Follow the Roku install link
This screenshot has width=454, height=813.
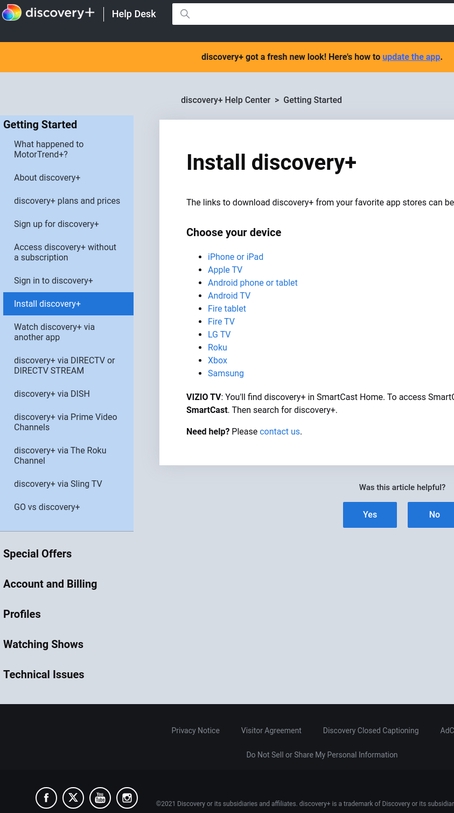pos(217,347)
